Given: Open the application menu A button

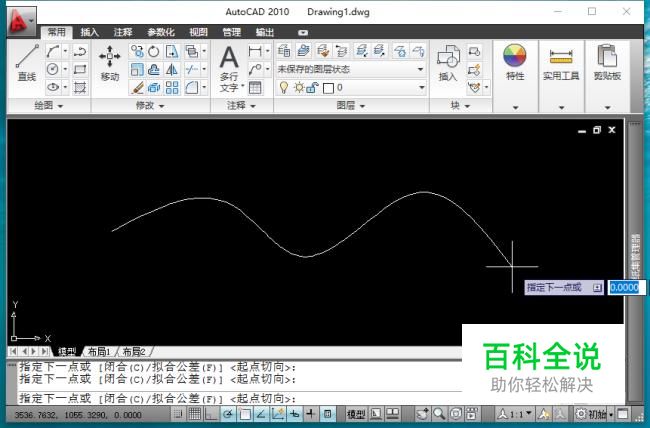Looking at the screenshot, I should pyautogui.click(x=22, y=21).
